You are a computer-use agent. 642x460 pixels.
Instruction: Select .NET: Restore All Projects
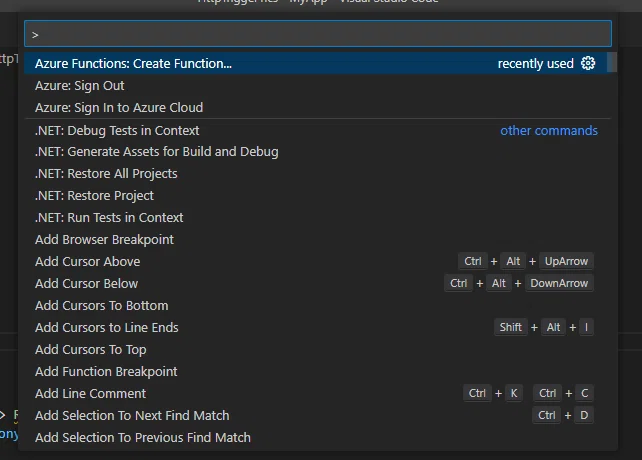tap(315, 174)
